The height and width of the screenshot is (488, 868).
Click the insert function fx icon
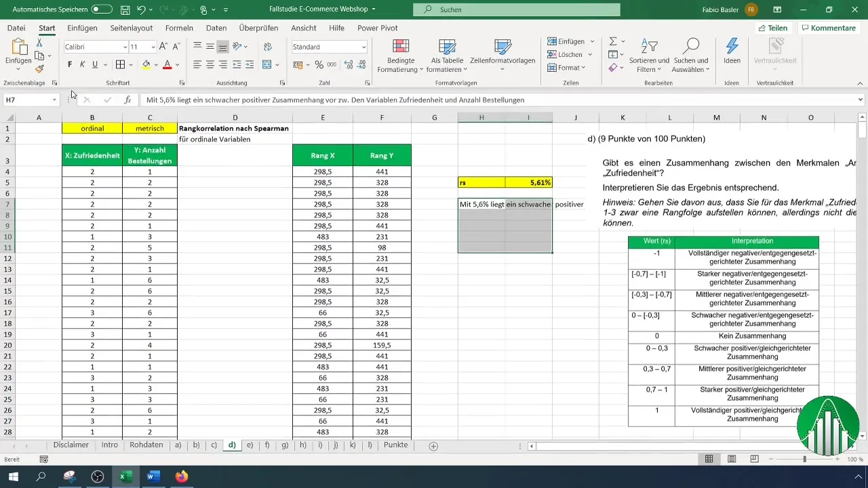127,100
